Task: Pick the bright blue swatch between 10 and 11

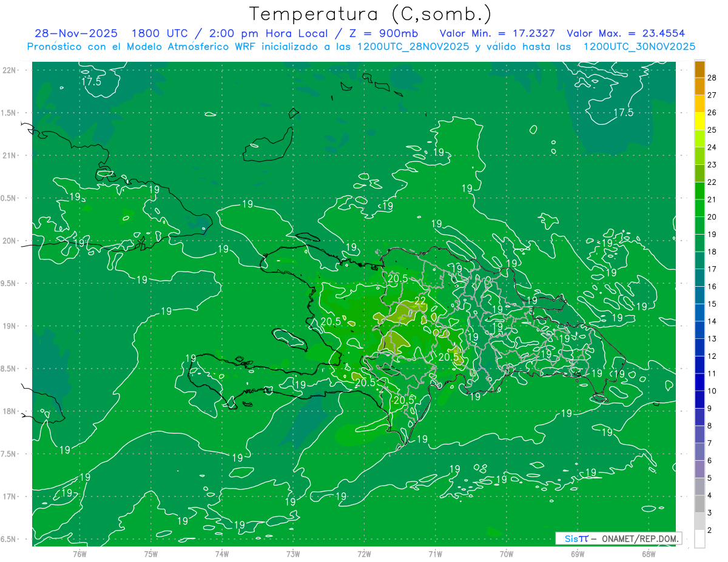Action: 699,382
